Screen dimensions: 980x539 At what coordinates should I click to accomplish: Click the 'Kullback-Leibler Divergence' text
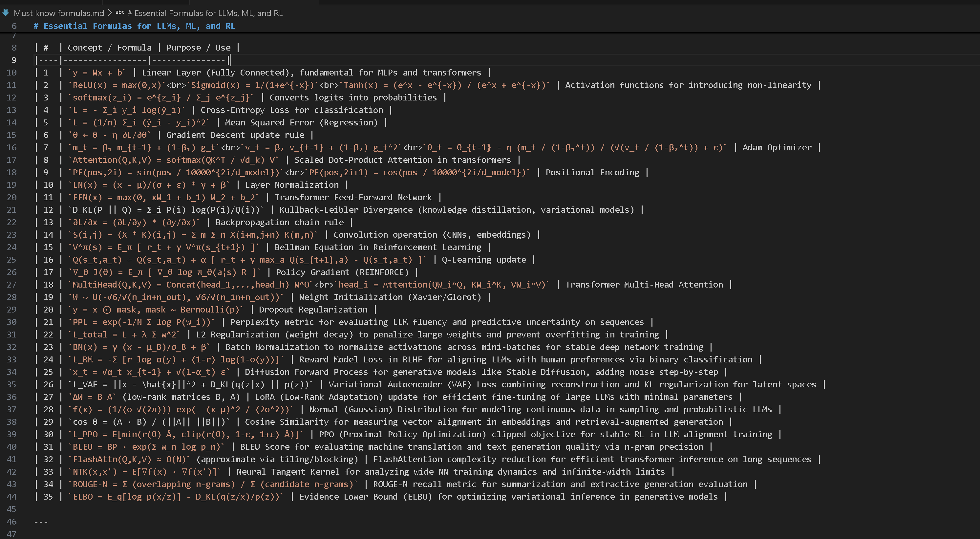346,210
